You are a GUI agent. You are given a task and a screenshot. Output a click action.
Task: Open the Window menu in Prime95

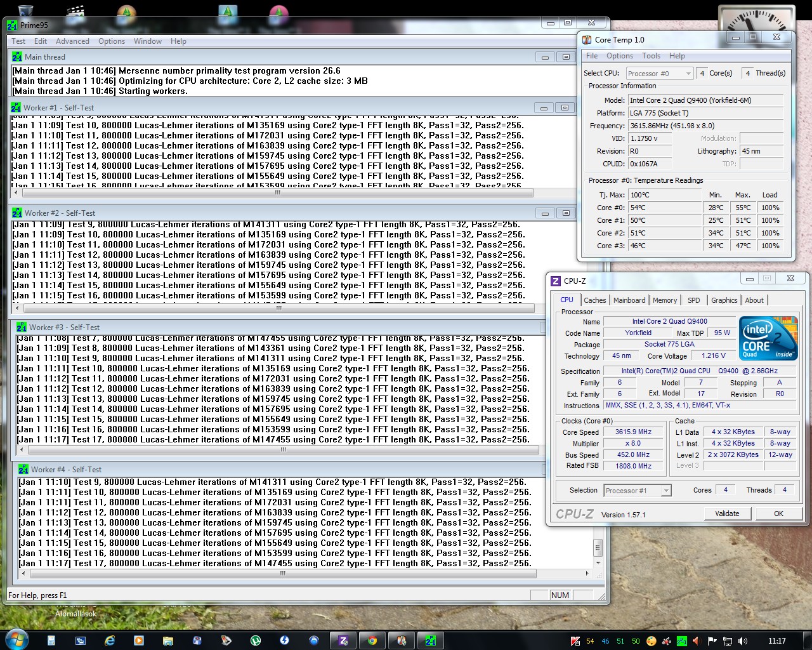click(148, 41)
